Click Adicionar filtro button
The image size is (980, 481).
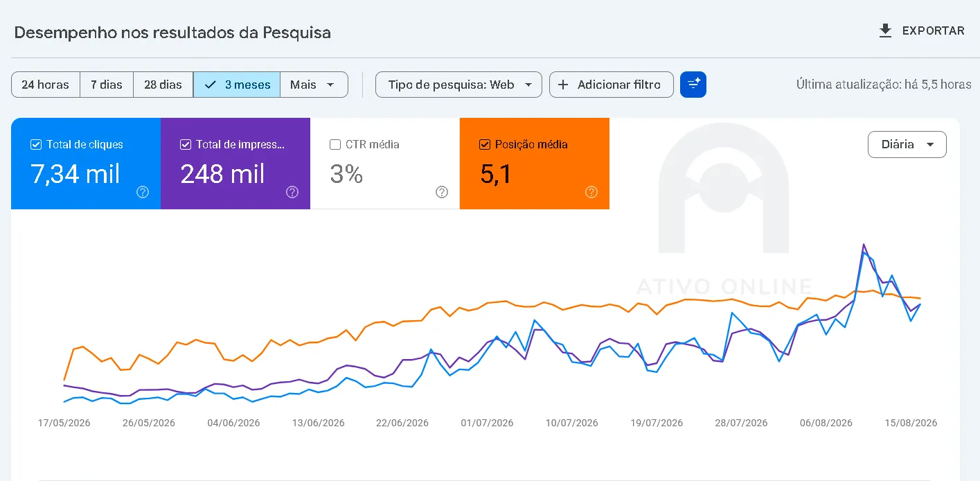(611, 85)
